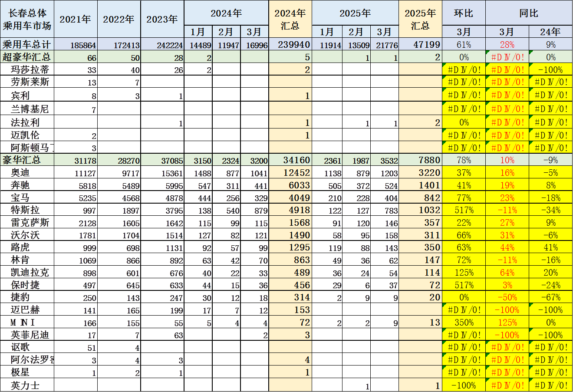This screenshot has height=392, width=573.
Task: Click the 12452 cell in 2024年汇总
Action: [290, 173]
